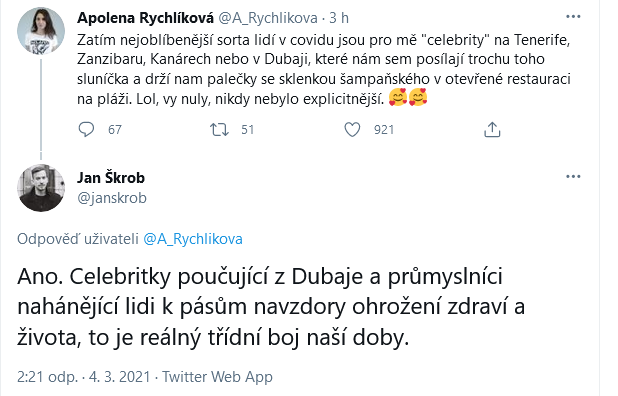Image resolution: width=618 pixels, height=396 pixels.
Task: Open the @A_Rychlikova mention in the reply line
Action: [193, 239]
